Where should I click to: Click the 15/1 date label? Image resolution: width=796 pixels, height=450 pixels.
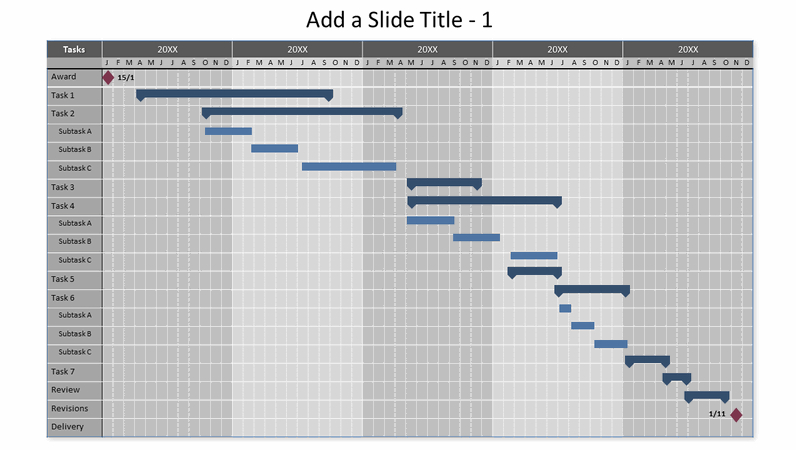click(x=126, y=78)
